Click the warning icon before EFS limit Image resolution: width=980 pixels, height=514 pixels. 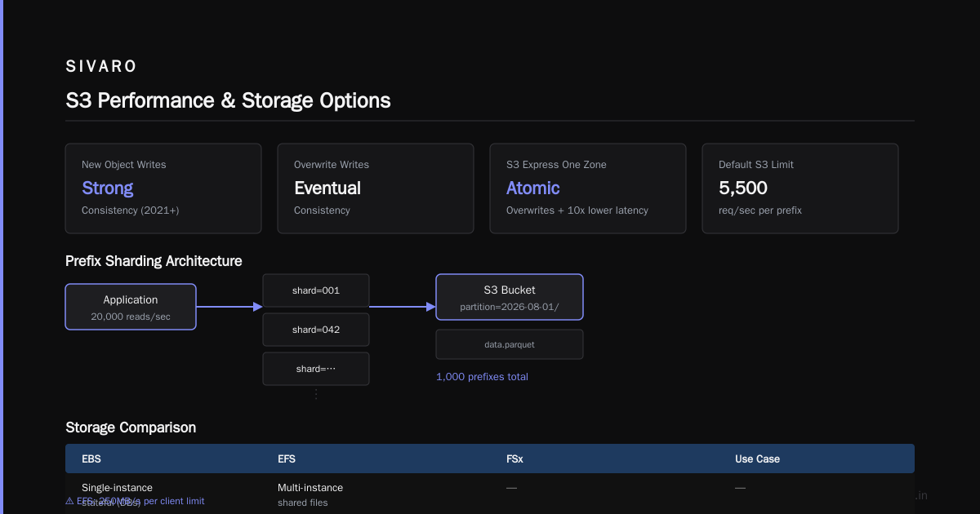(x=69, y=501)
